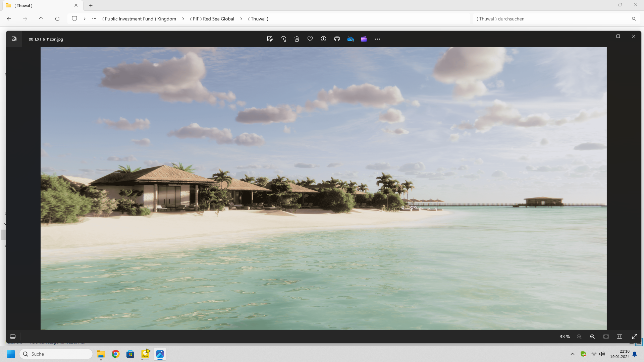
Task: Open the See more options menu
Action: click(x=377, y=39)
